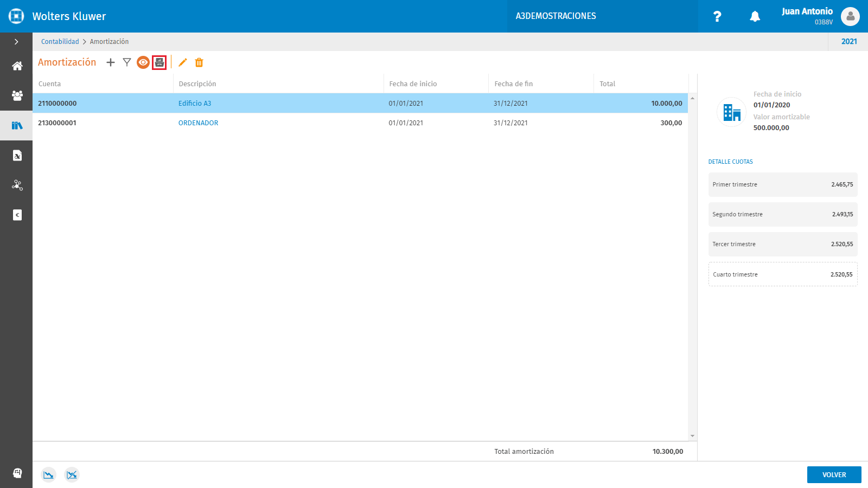Screen dimensions: 868x488
Task: Open the network nodes sidebar icon
Action: pyautogui.click(x=17, y=185)
